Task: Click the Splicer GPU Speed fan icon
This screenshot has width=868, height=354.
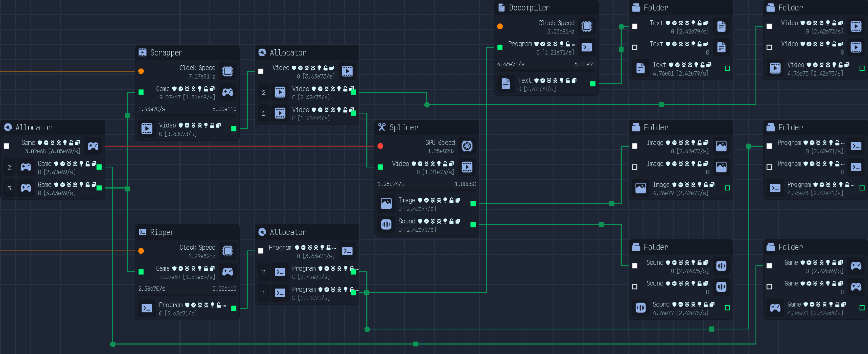Action: [467, 146]
